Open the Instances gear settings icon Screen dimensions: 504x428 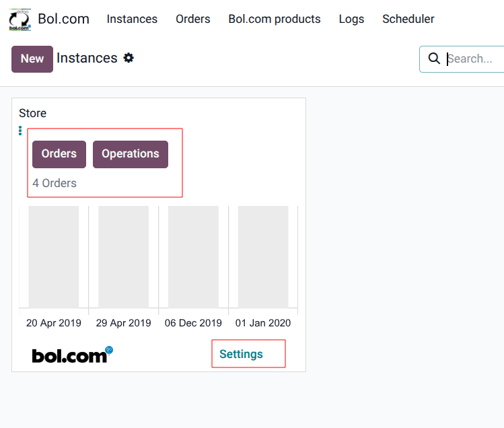[129, 58]
